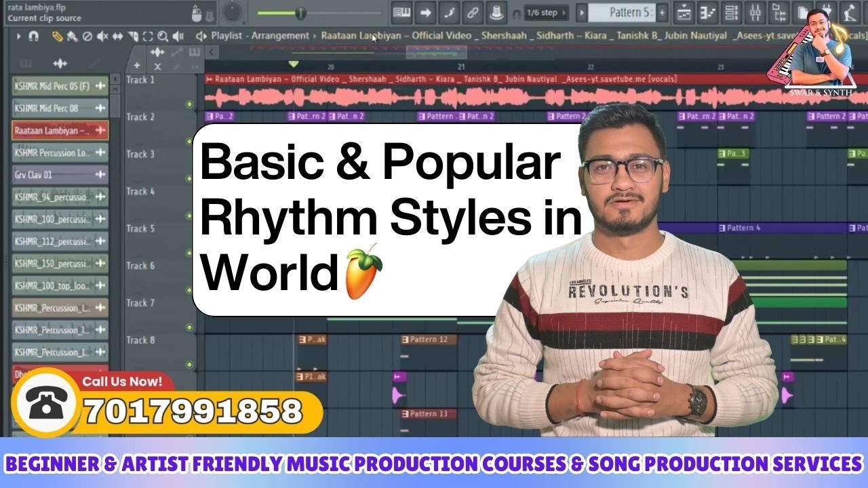The image size is (868, 488).
Task: Click the plus icon above track list
Action: point(137,66)
